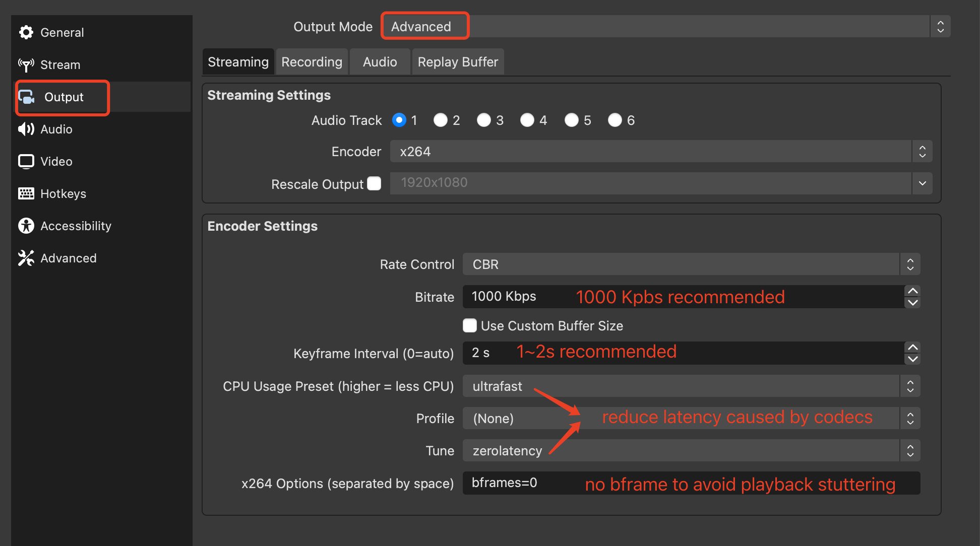The image size is (980, 546).
Task: Open the Rate Control CBR dropdown
Action: pos(691,264)
